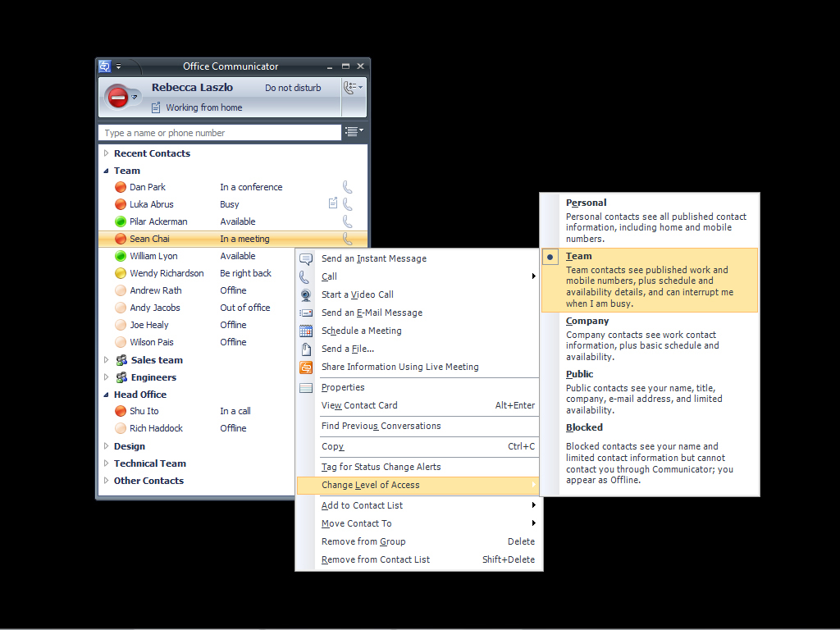Click Wendy Richardson's yellow presence icon

pyautogui.click(x=121, y=273)
